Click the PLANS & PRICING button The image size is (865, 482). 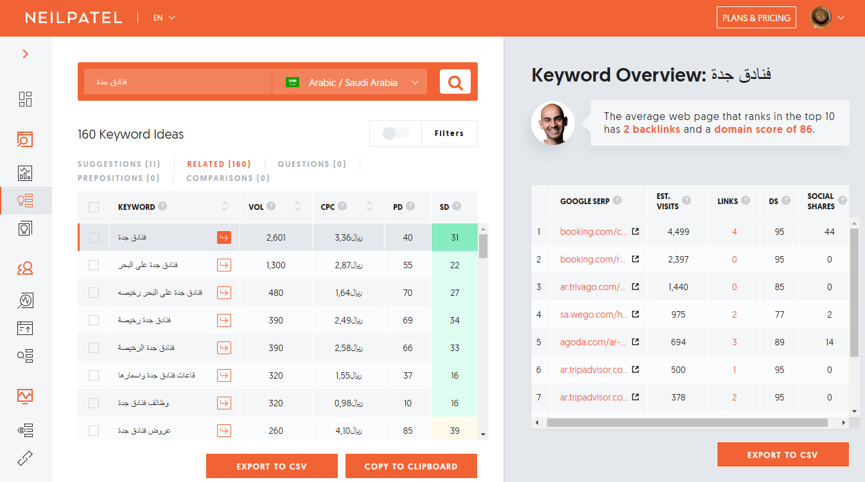click(756, 18)
